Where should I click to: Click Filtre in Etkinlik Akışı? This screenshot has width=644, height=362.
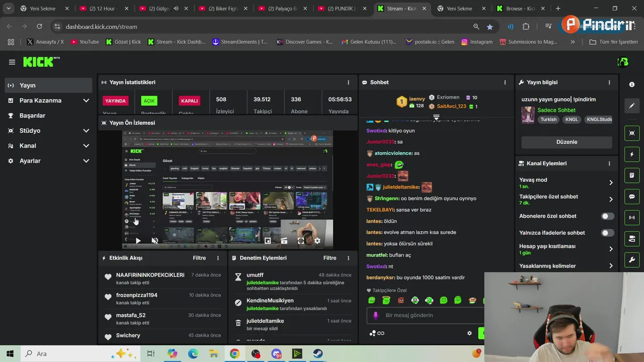[x=199, y=258]
